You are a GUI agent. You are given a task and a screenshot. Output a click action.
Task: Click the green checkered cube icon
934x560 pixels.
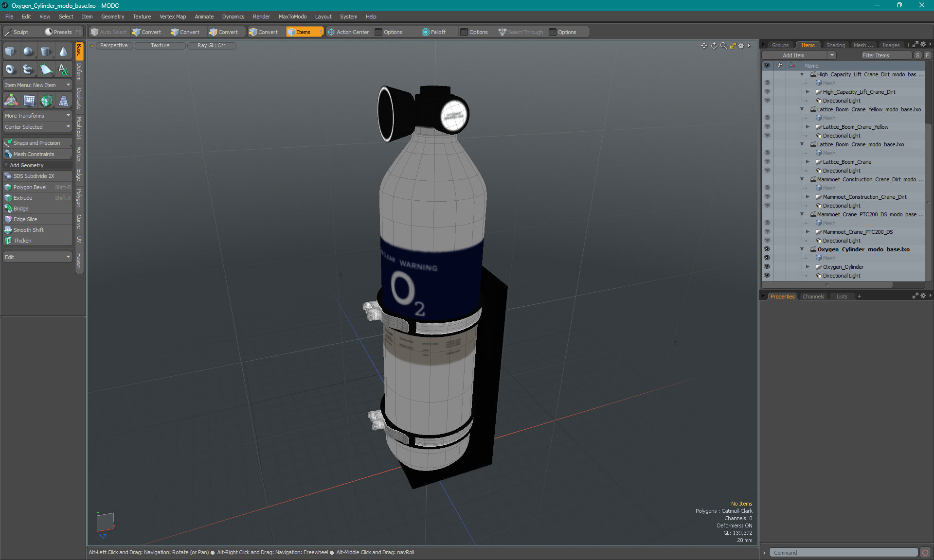[x=46, y=101]
